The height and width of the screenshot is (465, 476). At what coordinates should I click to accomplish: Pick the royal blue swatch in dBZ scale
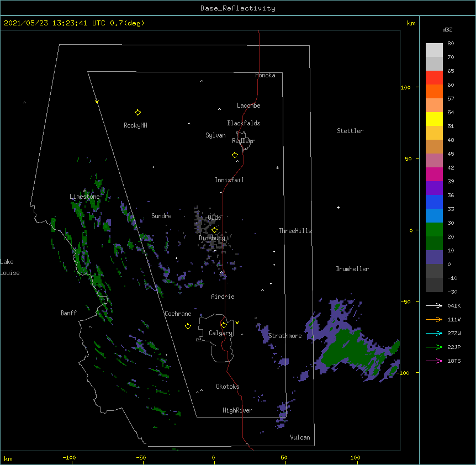[434, 202]
